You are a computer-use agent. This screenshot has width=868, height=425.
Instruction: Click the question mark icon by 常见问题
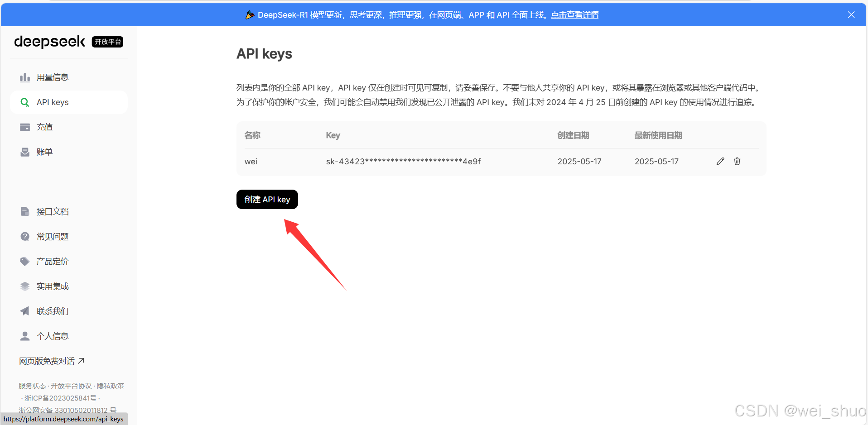pyautogui.click(x=25, y=236)
